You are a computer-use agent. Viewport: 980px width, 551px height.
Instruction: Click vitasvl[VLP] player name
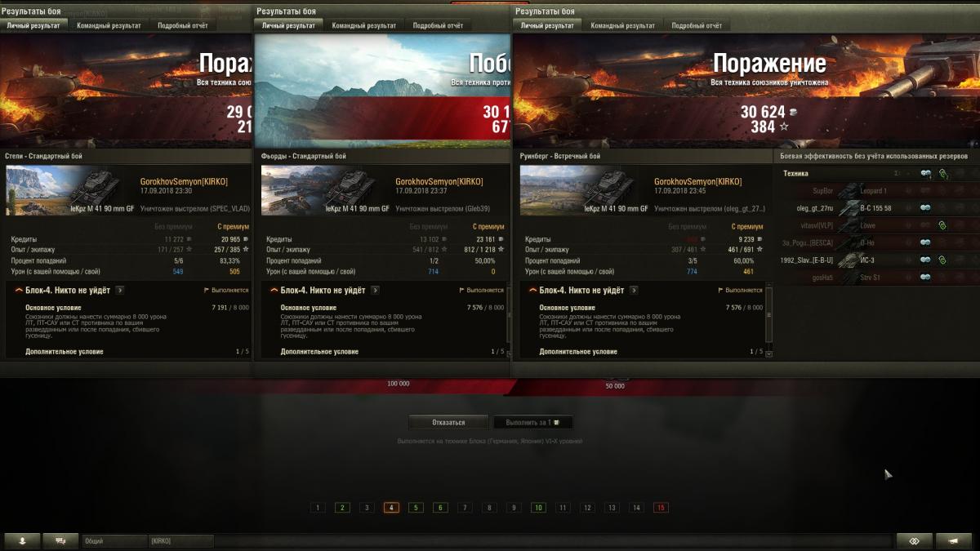coord(815,224)
